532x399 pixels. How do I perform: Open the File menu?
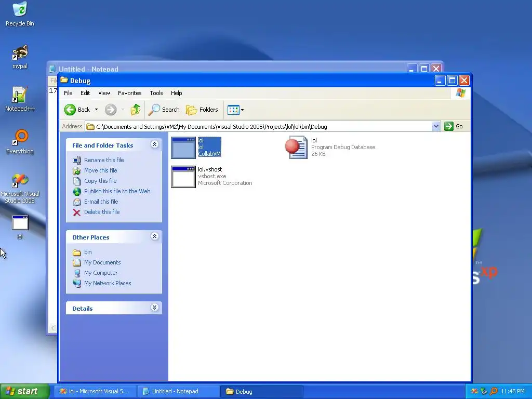68,93
